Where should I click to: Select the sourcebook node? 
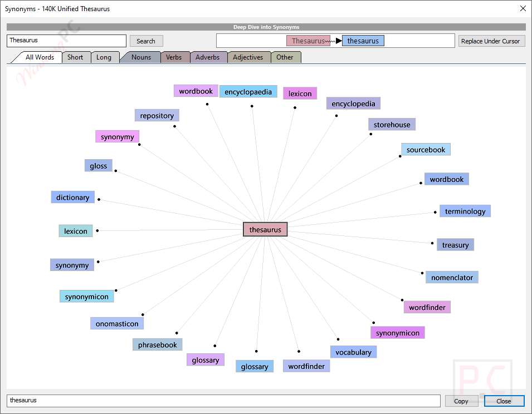[426, 150]
